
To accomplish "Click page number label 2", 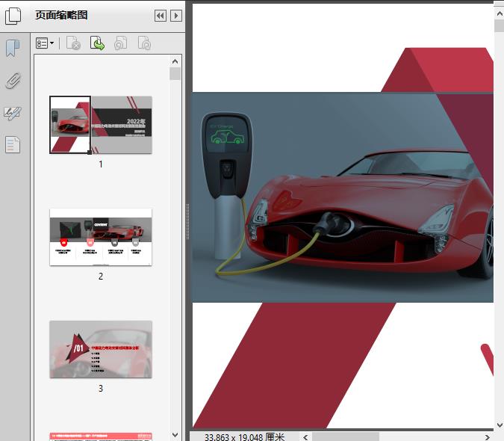I will coord(101,277).
